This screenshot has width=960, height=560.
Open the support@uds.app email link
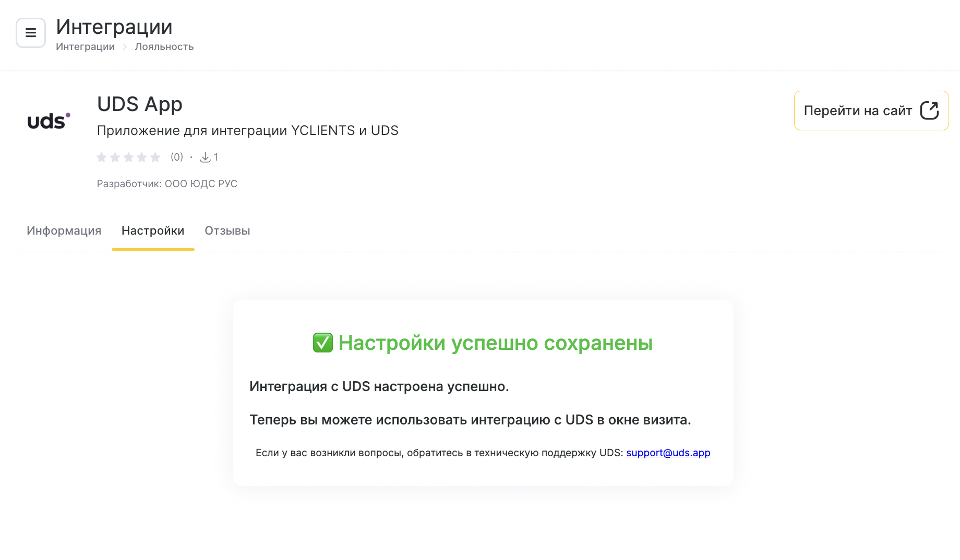[668, 453]
